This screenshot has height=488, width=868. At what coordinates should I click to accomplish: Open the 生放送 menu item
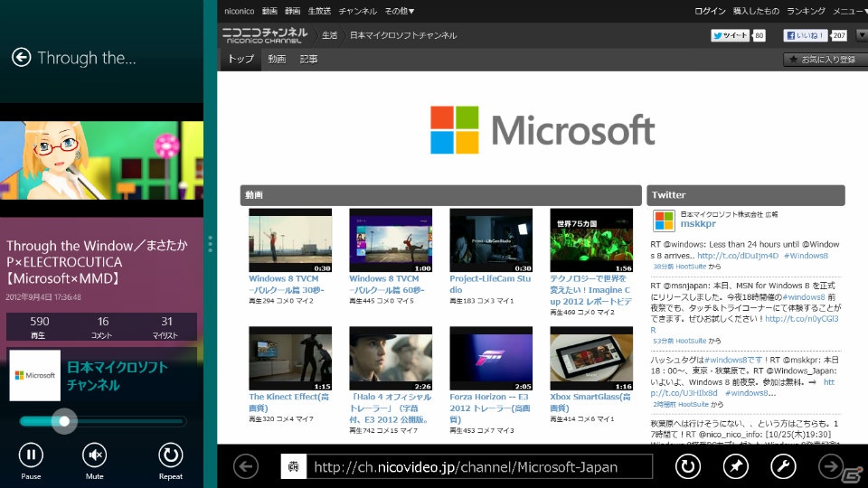(319, 11)
